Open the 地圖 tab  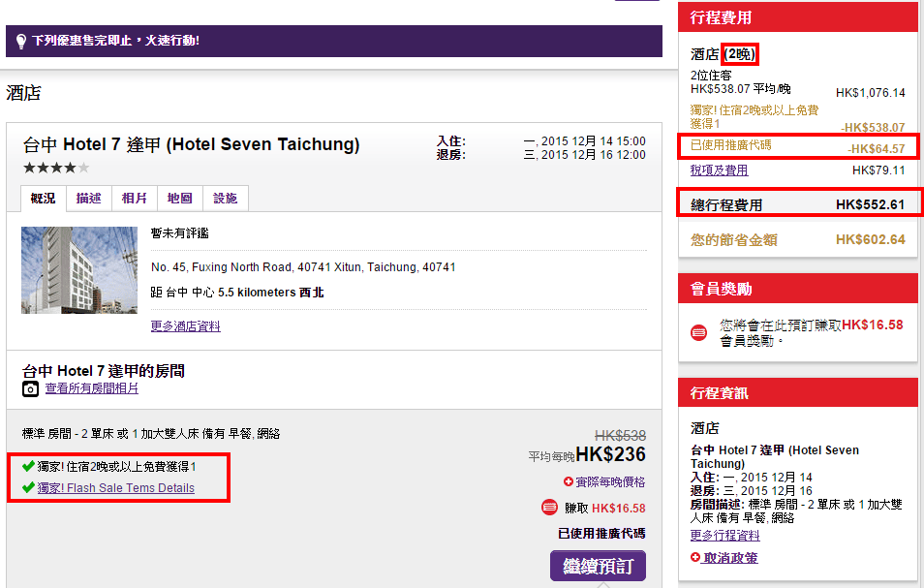179,198
